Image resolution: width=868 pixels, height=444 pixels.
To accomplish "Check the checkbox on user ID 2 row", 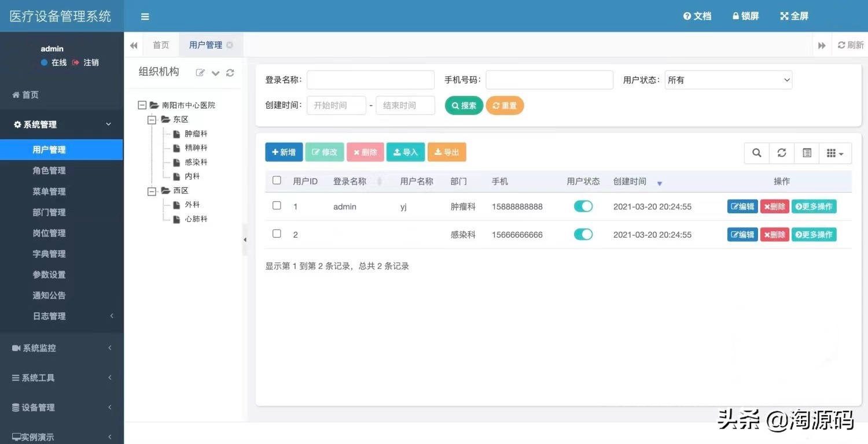I will coord(276,234).
